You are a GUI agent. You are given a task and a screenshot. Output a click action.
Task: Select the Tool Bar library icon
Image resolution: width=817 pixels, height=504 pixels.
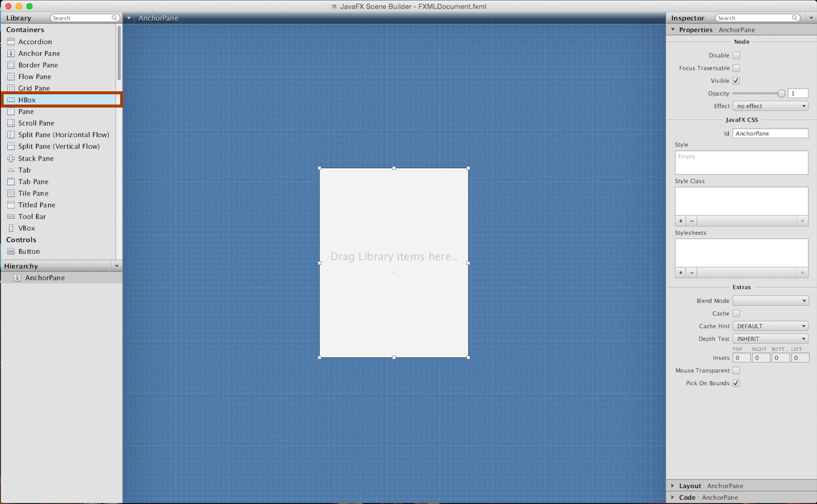(11, 217)
